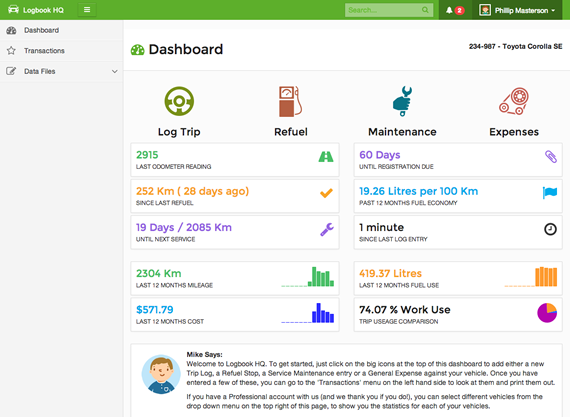Viewport: 570px width, 417px height.
Task: Click the Logbook HQ logo link
Action: 36,10
